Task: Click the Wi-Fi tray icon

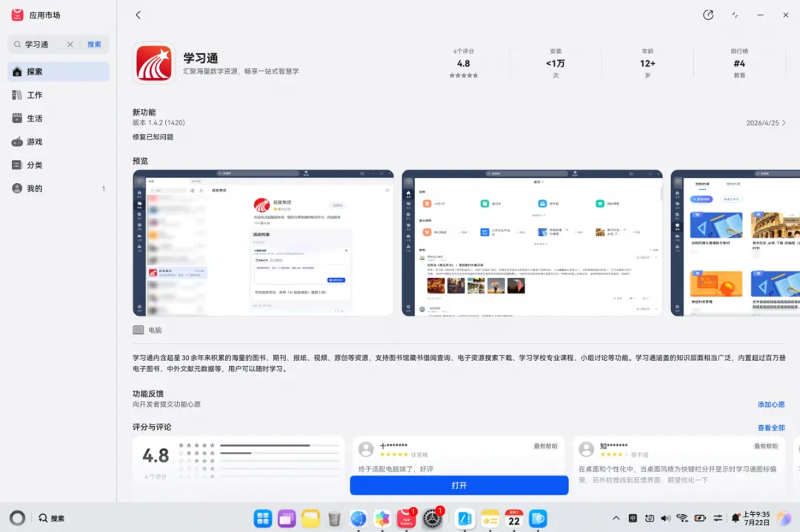Action: (682, 518)
